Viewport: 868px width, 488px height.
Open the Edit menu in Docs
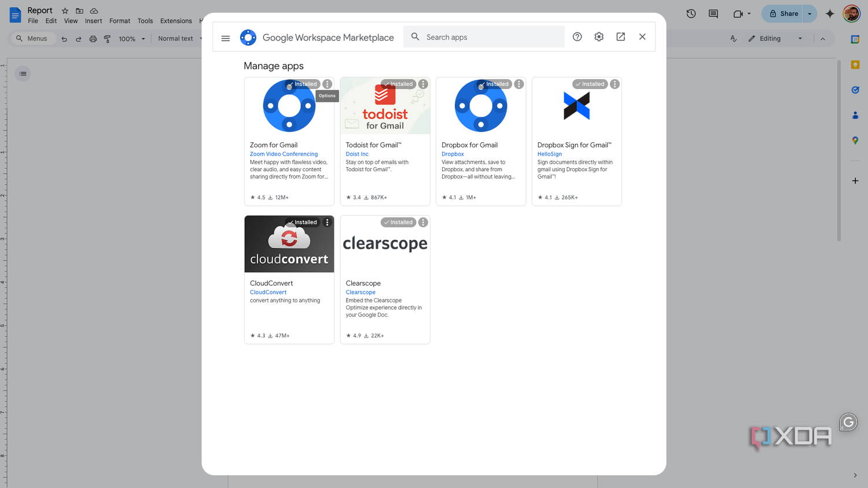[51, 21]
